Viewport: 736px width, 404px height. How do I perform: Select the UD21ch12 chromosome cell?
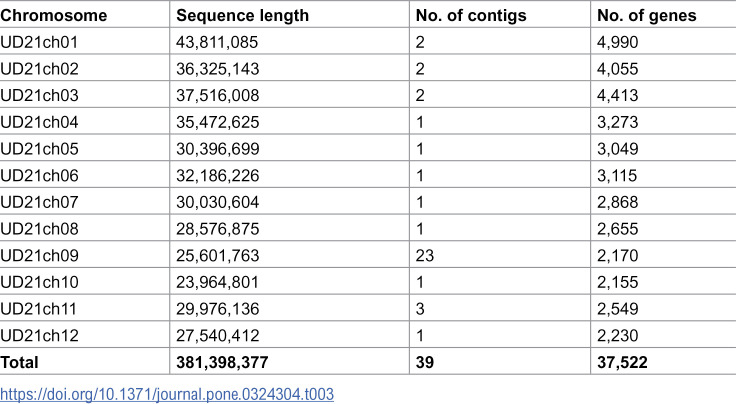click(x=39, y=335)
